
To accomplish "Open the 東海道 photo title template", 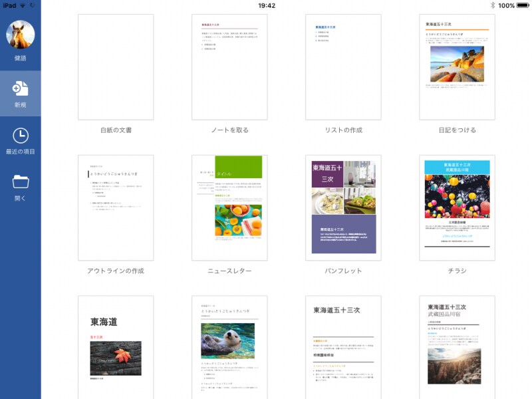I will click(116, 346).
